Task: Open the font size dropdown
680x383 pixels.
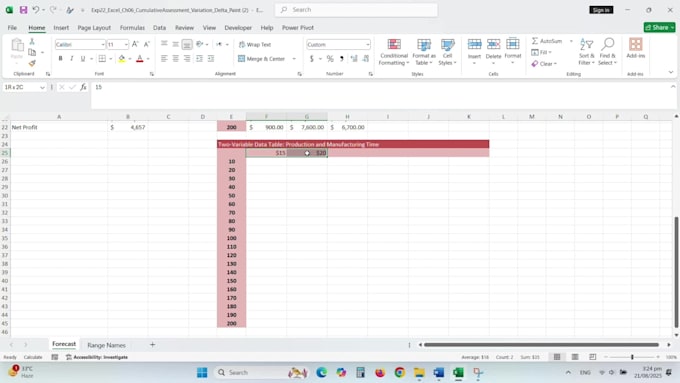Action: coord(126,44)
